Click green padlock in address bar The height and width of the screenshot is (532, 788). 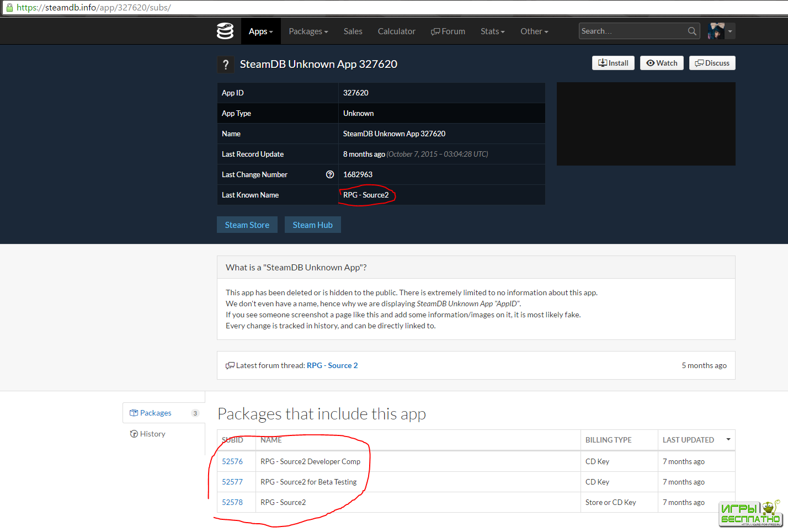pyautogui.click(x=9, y=8)
